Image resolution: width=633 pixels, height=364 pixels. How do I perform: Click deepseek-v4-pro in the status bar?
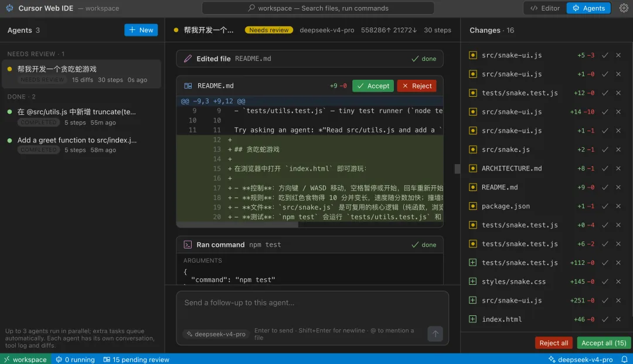click(x=580, y=359)
